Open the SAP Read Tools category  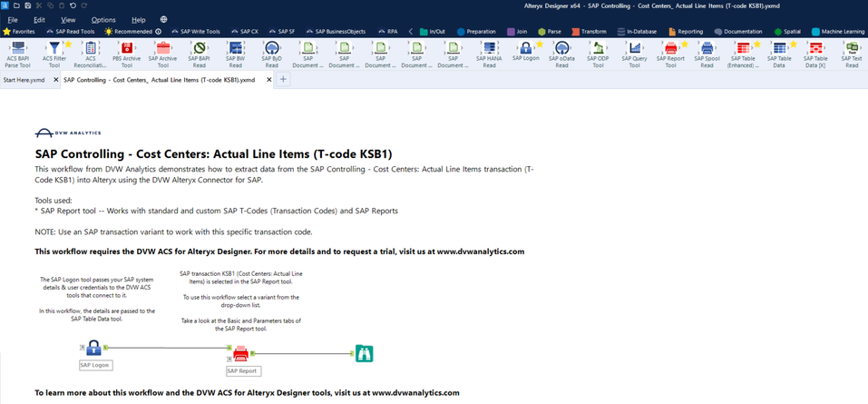[x=71, y=32]
